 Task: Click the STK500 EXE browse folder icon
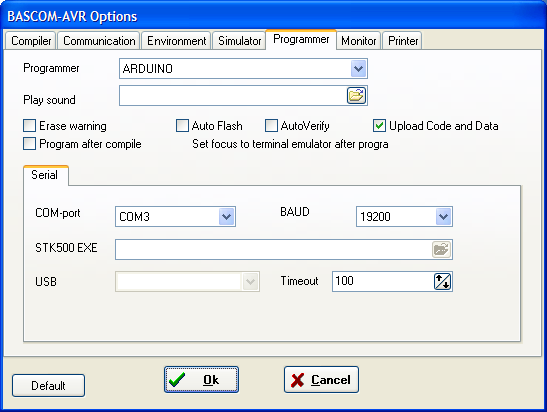[x=441, y=249]
